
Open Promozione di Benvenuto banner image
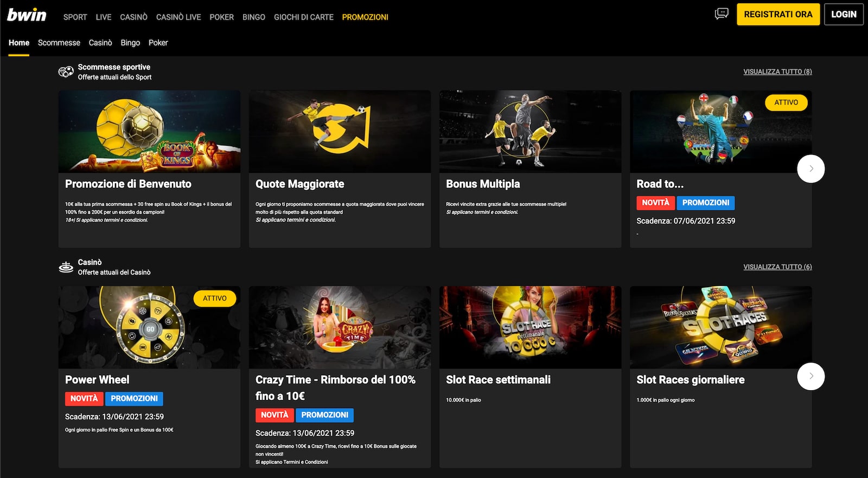coord(149,132)
